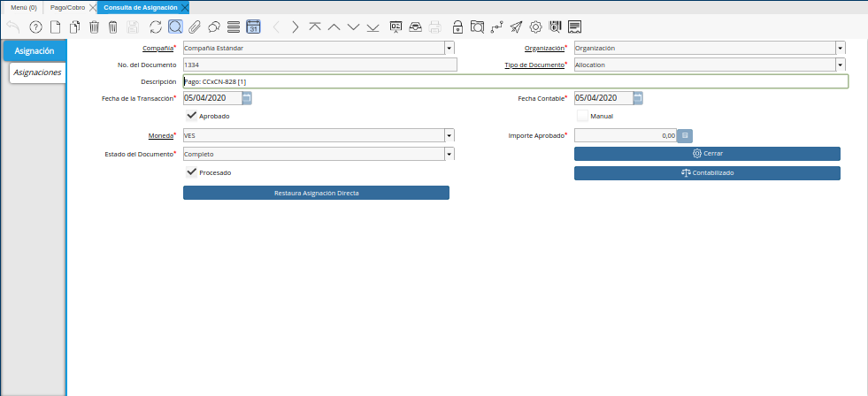Click into the Descripción text field

[515, 81]
